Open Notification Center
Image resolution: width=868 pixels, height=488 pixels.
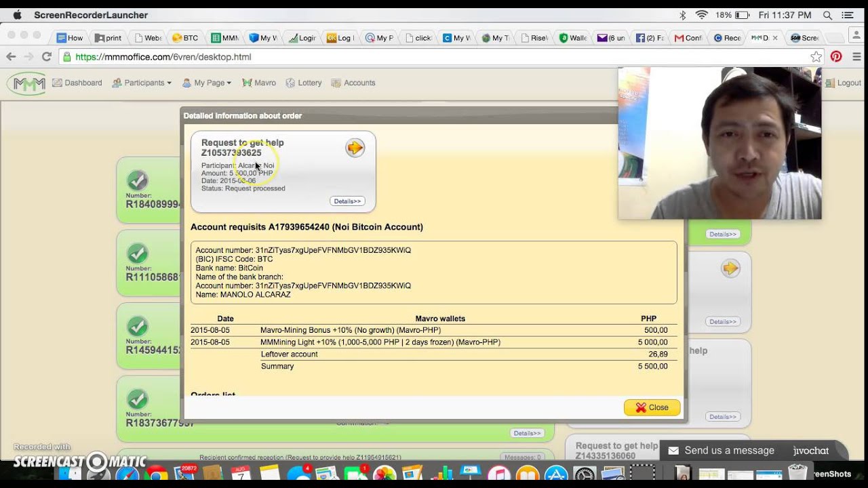coord(848,15)
